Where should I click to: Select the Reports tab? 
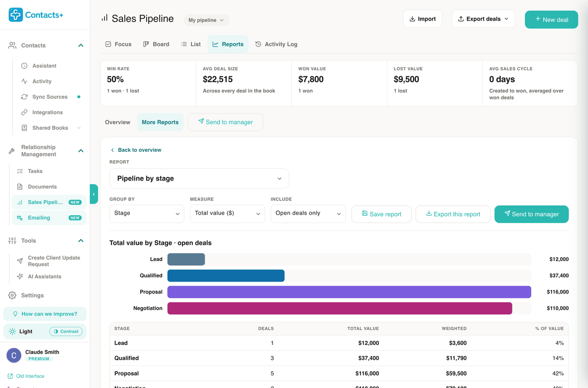tap(228, 44)
